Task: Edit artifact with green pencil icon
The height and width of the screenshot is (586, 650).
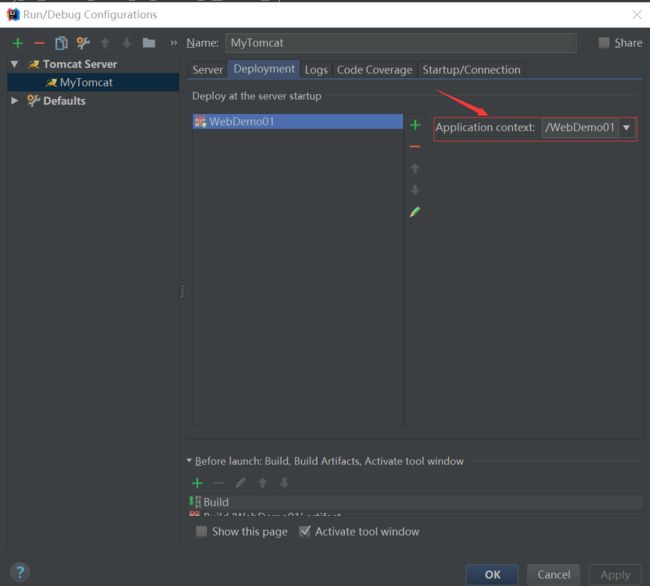Action: [415, 212]
